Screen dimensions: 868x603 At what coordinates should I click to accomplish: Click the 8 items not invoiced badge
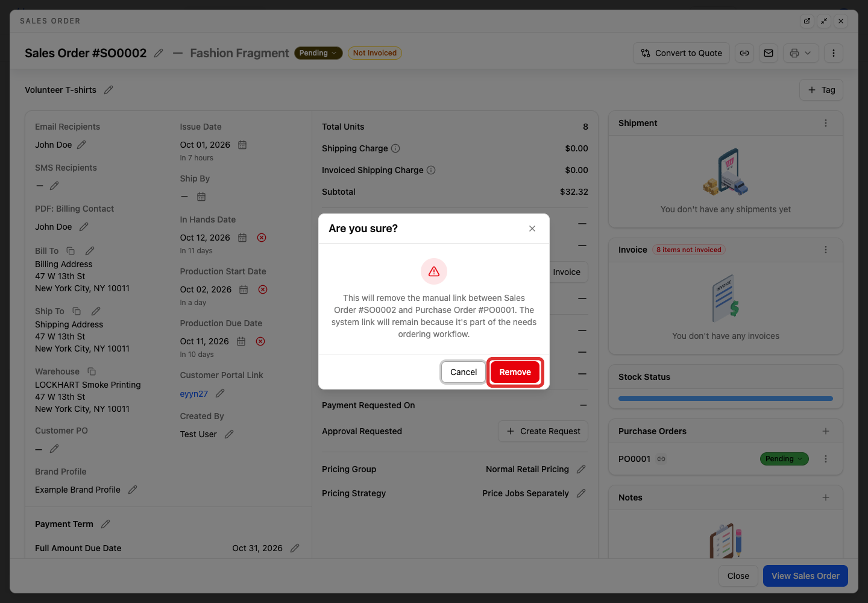click(688, 250)
